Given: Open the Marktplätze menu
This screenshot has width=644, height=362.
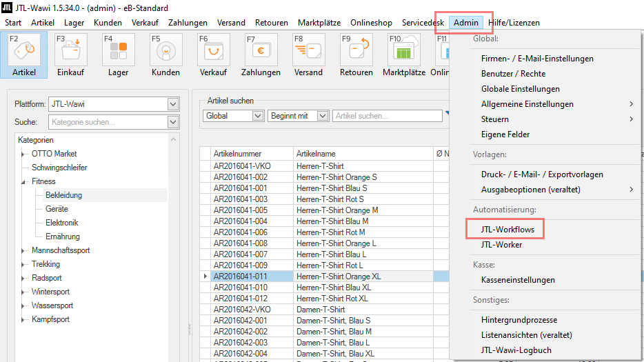Looking at the screenshot, I should click(319, 23).
